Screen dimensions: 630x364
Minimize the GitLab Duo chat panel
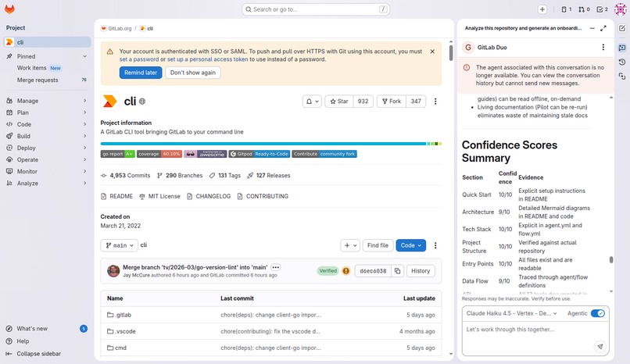[592, 28]
